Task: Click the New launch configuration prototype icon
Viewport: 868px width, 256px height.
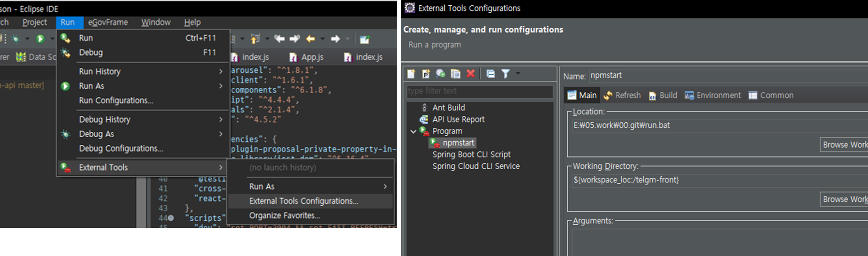Action: click(x=426, y=74)
